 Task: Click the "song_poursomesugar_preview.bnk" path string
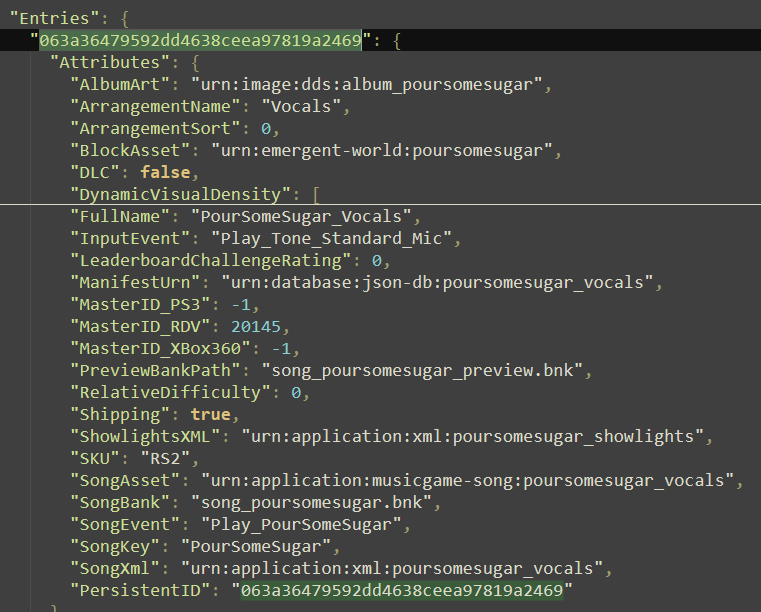(425, 370)
